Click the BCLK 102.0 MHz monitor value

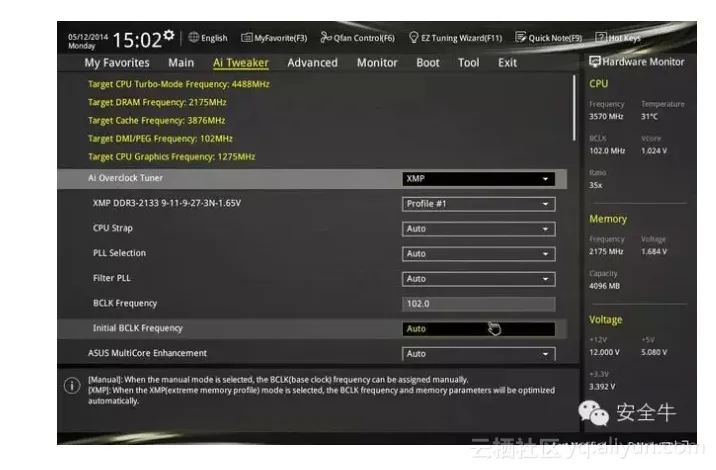click(607, 151)
